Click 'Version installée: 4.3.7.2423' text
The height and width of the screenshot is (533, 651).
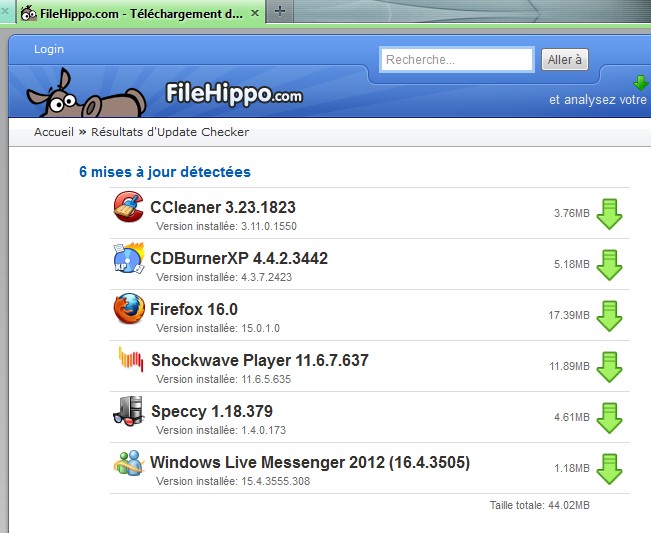click(x=224, y=277)
